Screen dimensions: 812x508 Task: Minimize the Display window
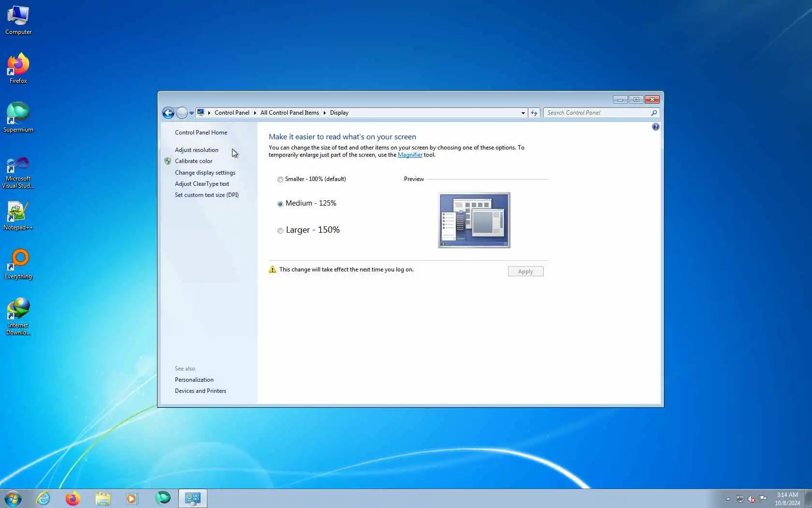(x=620, y=100)
